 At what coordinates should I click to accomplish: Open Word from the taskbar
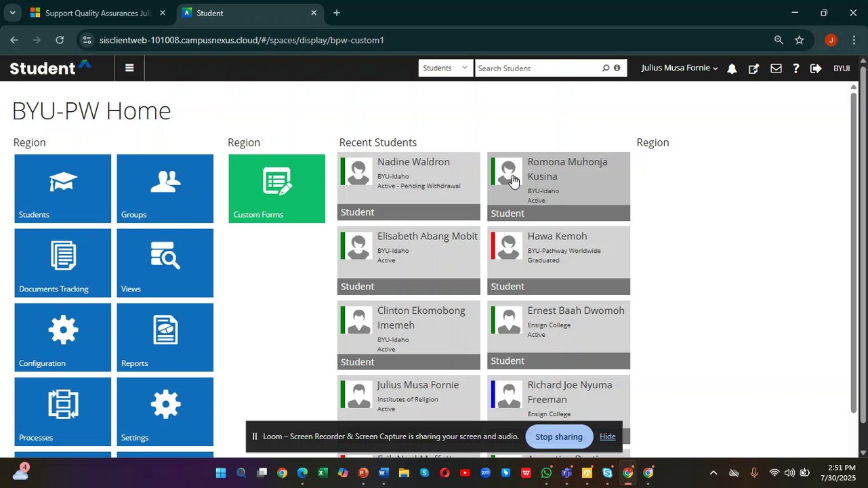(384, 473)
